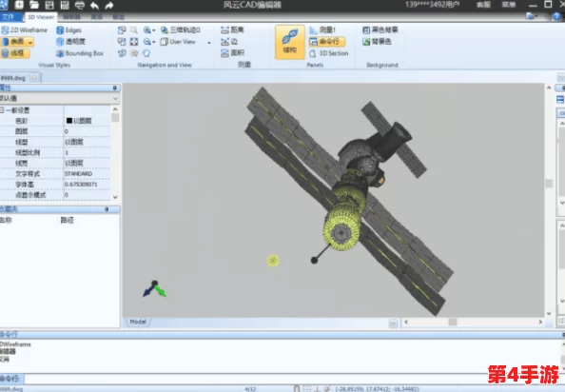Toggle the Edges display option
This screenshot has height=392, width=565.
click(x=68, y=30)
